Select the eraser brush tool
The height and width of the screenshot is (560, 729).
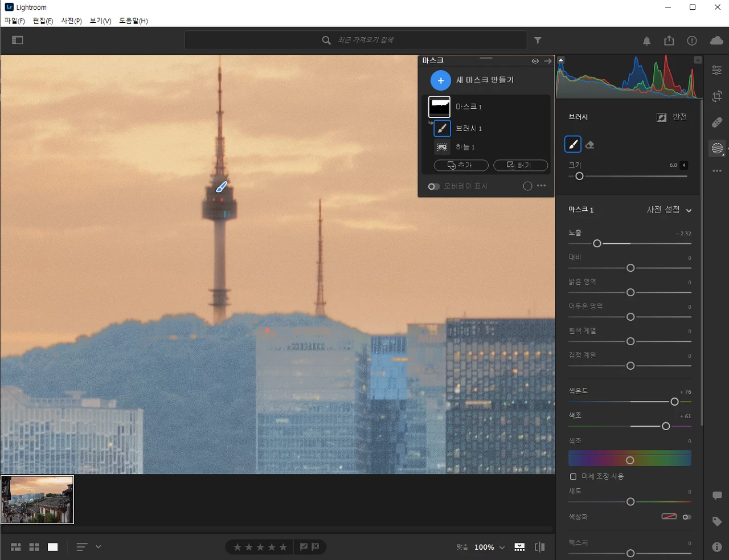(x=590, y=145)
